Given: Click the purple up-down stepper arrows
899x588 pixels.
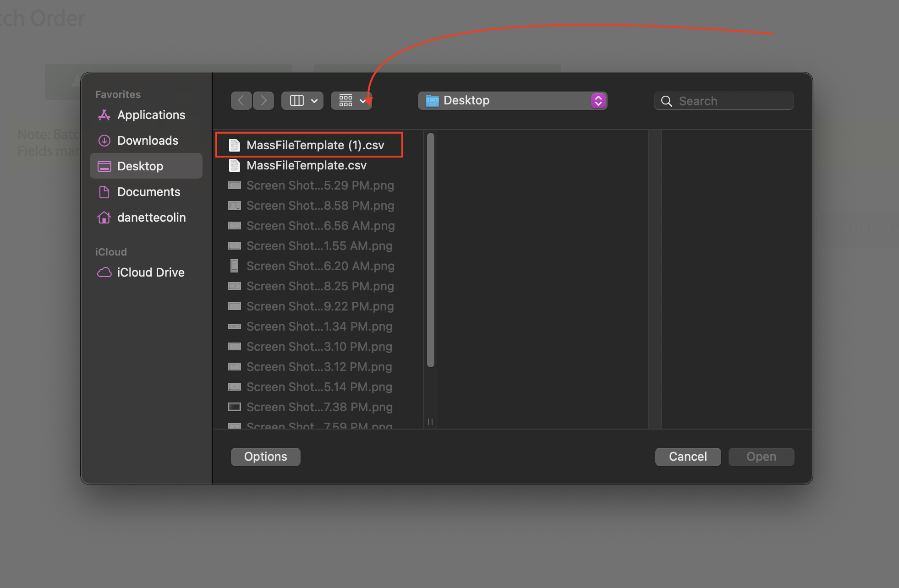Looking at the screenshot, I should pyautogui.click(x=598, y=101).
